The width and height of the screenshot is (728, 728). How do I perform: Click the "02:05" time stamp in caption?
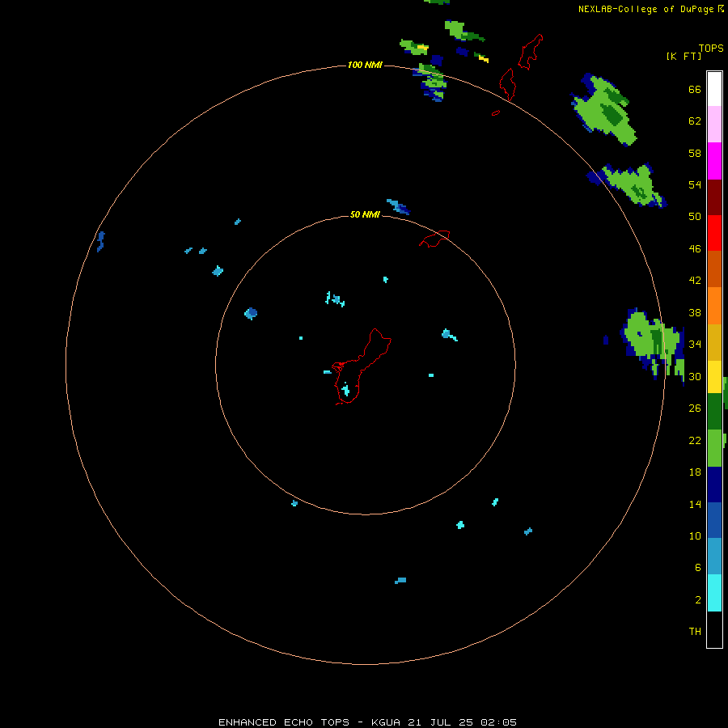(x=497, y=722)
